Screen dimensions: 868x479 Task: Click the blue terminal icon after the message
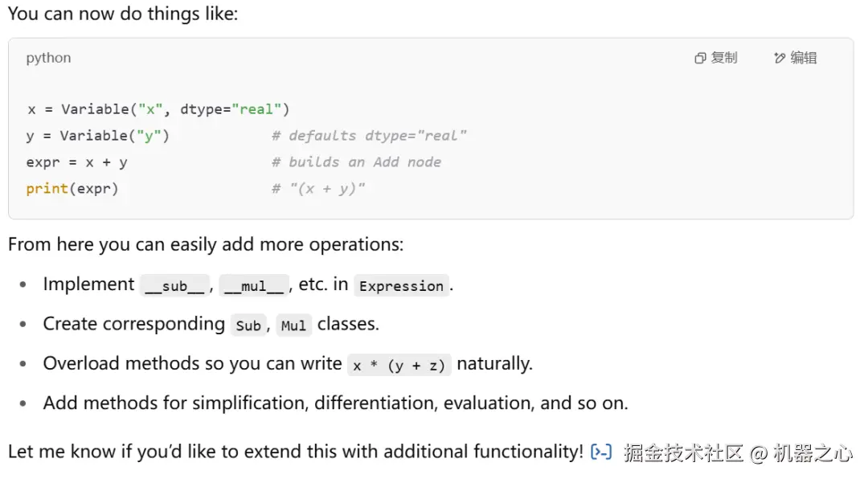(600, 452)
